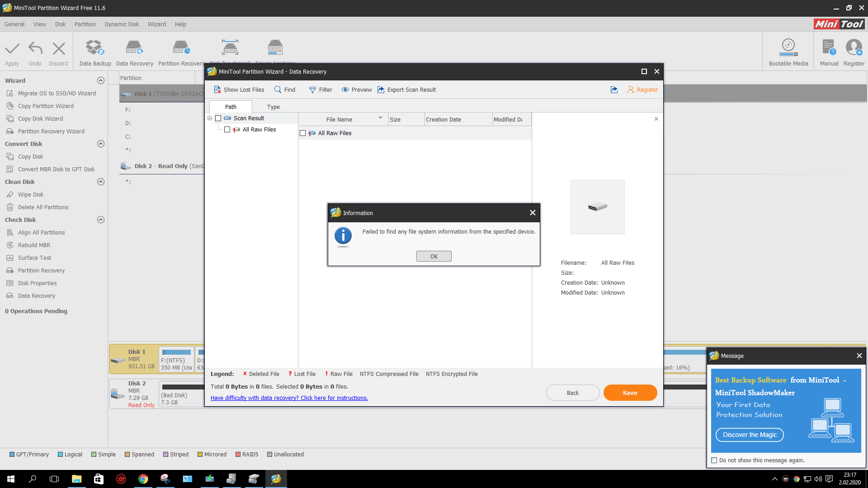Viewport: 868px width, 488px height.
Task: Open the Dynamic Disk menu
Action: 122,24
